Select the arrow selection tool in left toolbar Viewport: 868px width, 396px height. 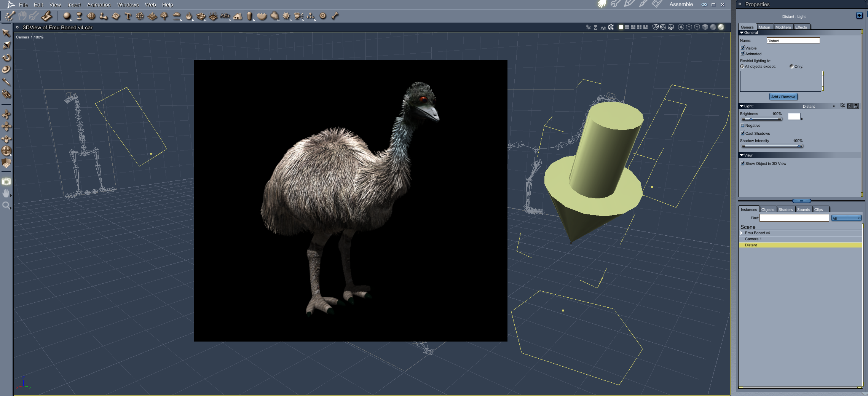6,33
